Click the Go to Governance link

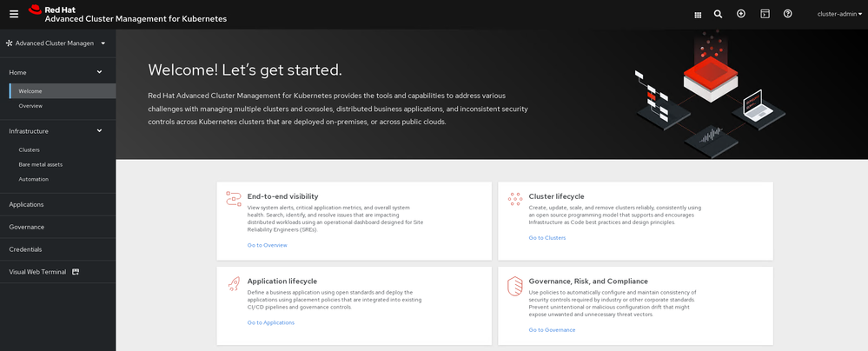pyautogui.click(x=552, y=330)
